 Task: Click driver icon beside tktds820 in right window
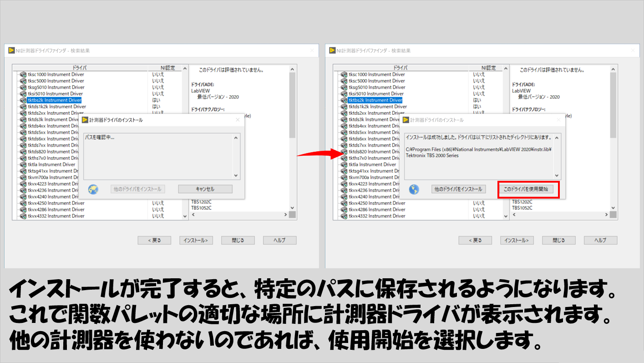(x=344, y=152)
